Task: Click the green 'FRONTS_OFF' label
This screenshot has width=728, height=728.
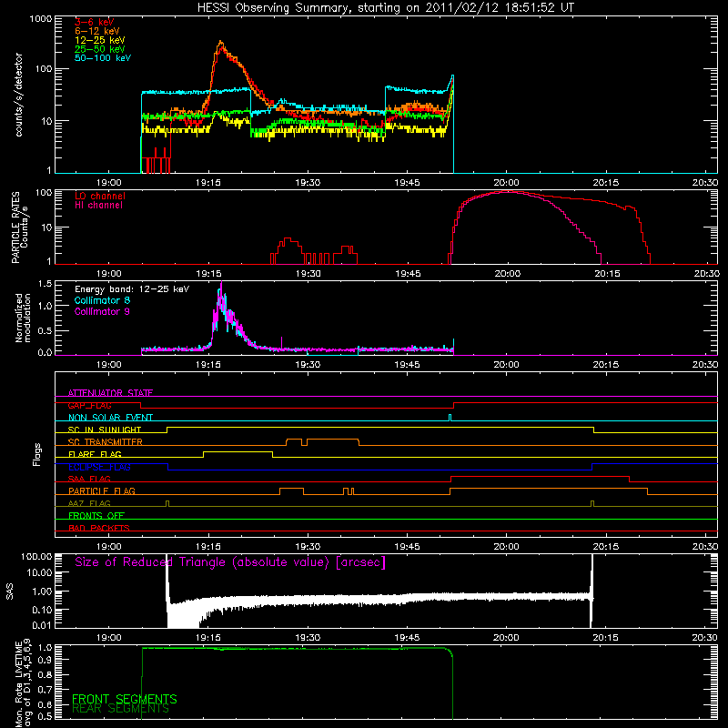Action: pyautogui.click(x=96, y=515)
